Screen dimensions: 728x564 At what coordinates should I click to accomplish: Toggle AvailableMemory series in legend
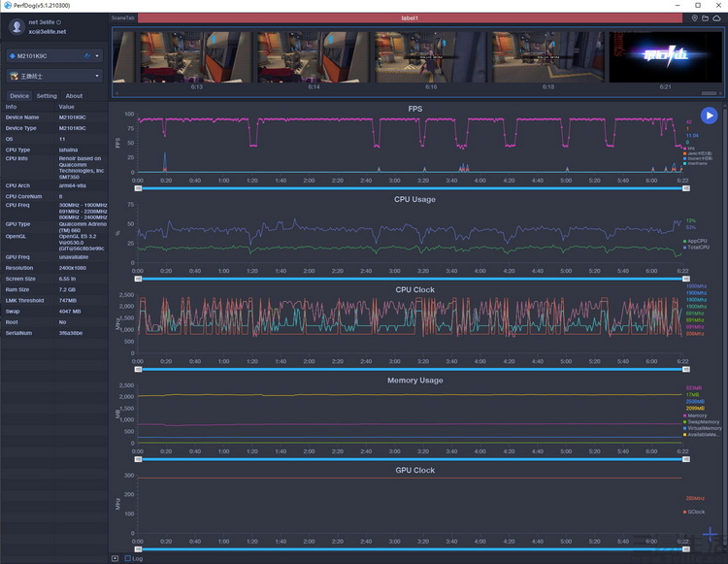[x=702, y=435]
